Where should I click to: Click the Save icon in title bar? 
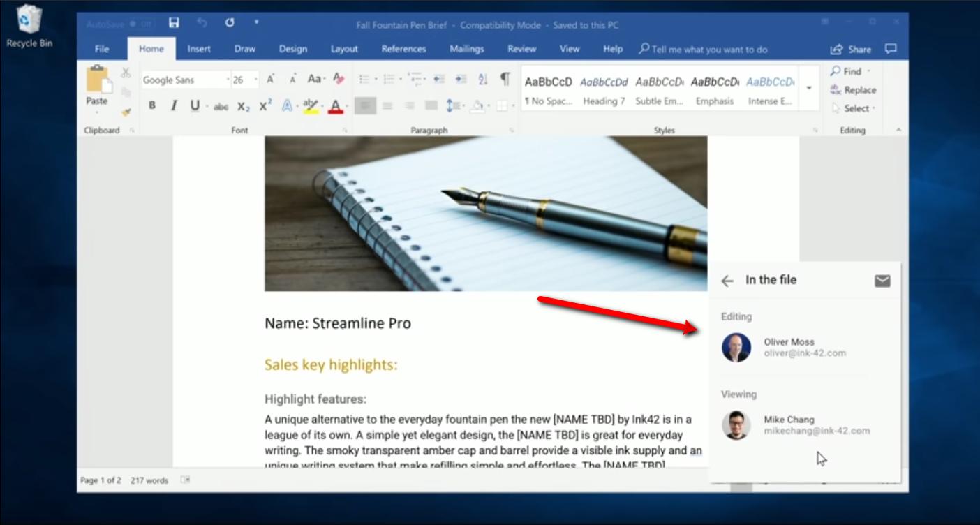[x=174, y=23]
